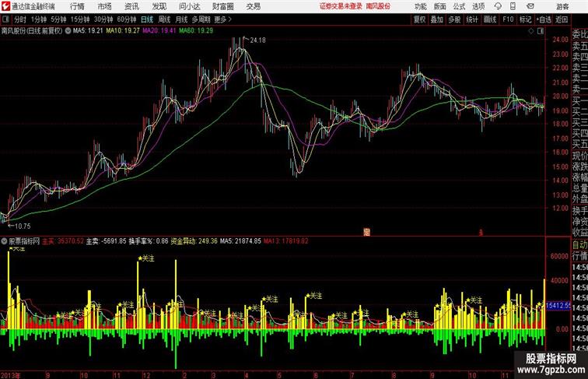This screenshot has height=379, width=588.
Task: Expand the indicator dropdown beside 南风股份 title
Action: click(68, 31)
